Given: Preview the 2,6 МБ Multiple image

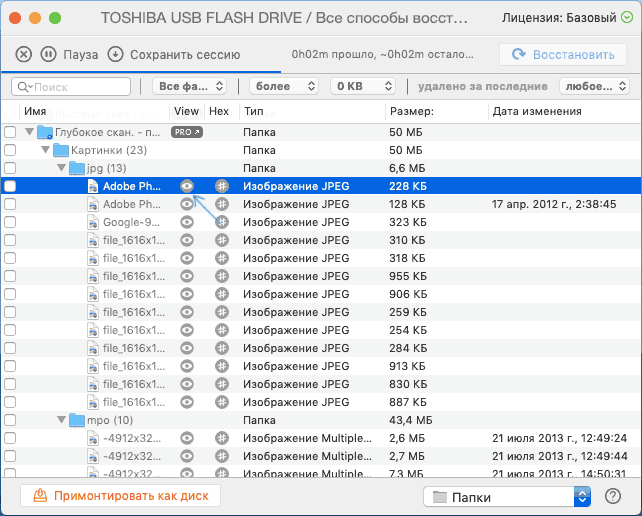Looking at the screenshot, I should coord(186,438).
